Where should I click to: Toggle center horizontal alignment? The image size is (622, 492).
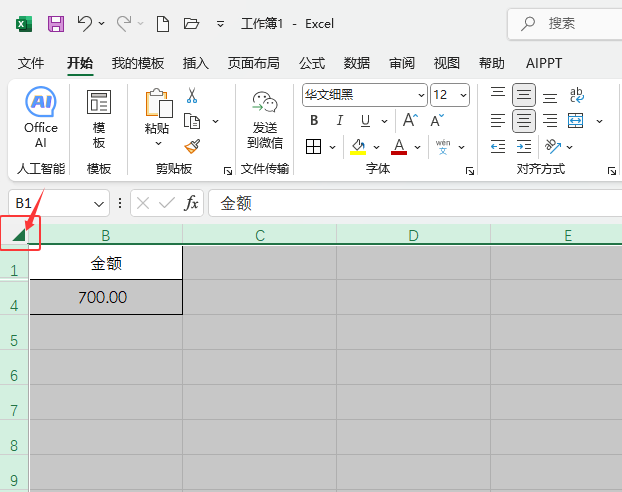524,121
